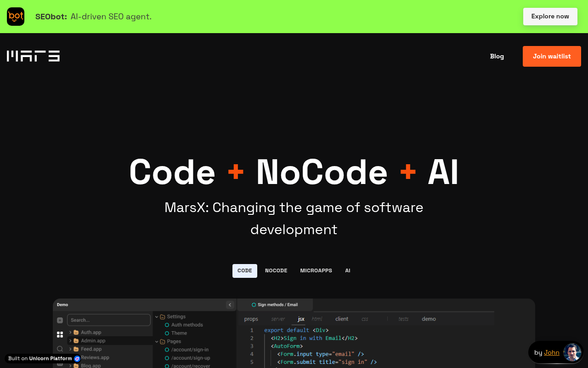Select the server editor tab
Viewport: 588px width, 368px height.
(278, 319)
